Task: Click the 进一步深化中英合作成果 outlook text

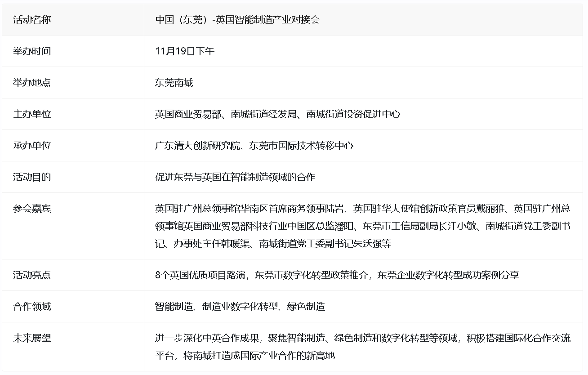Action: point(362,347)
